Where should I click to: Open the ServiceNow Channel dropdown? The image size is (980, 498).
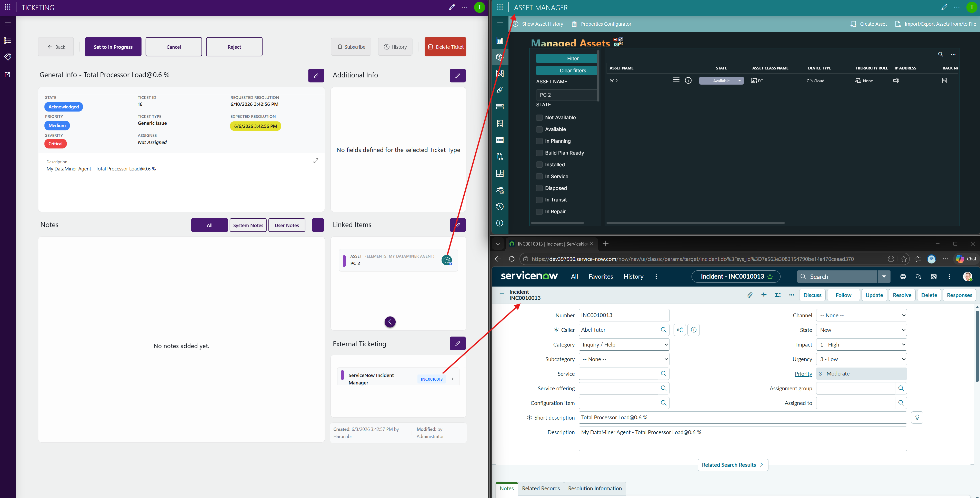click(861, 316)
